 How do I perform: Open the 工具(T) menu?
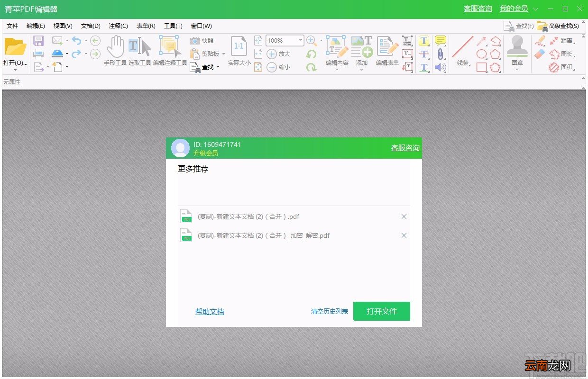click(x=174, y=26)
